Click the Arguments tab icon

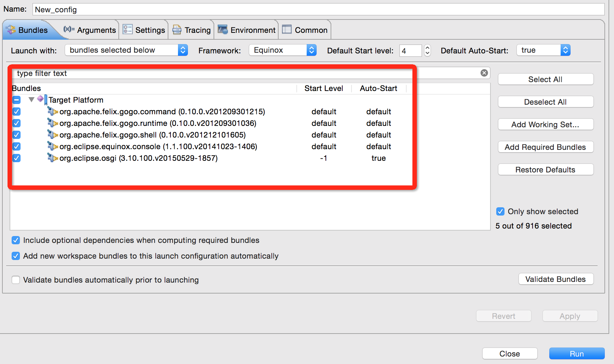[69, 29]
